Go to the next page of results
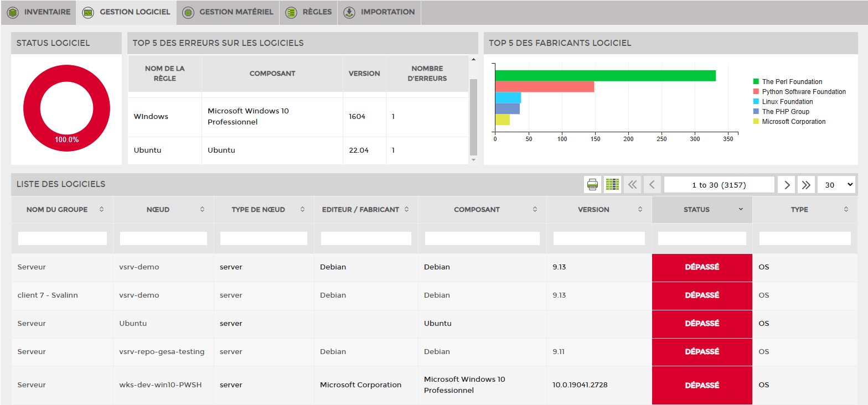This screenshot has height=405, width=868. [787, 185]
